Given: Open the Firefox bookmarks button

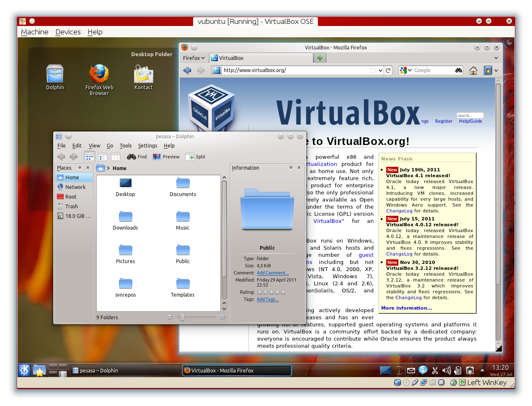Looking at the screenshot, I should click(x=488, y=70).
